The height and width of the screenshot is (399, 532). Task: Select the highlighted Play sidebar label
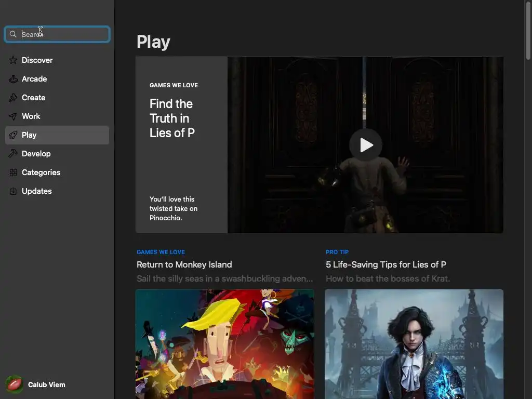(x=29, y=135)
